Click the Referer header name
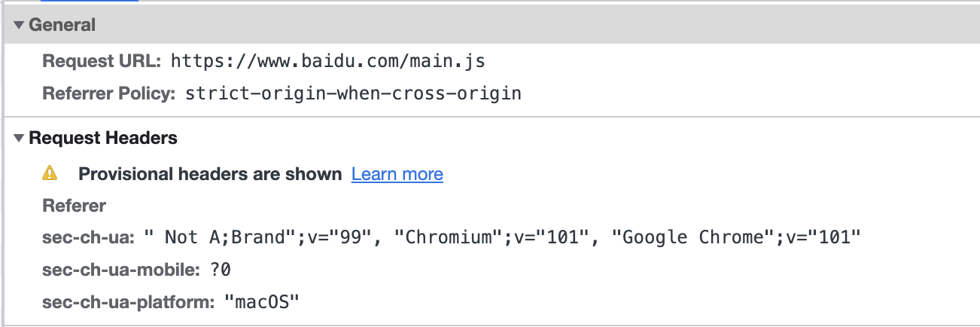The height and width of the screenshot is (327, 980). click(x=74, y=206)
